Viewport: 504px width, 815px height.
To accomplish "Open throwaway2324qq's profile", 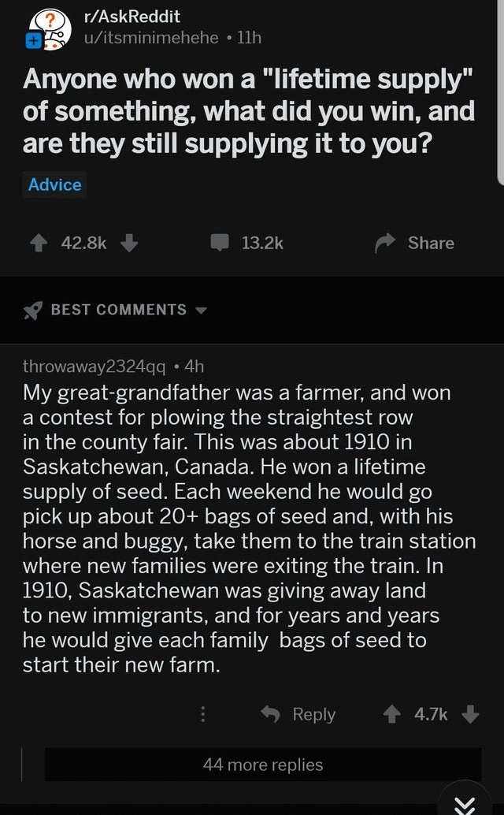I will point(94,366).
